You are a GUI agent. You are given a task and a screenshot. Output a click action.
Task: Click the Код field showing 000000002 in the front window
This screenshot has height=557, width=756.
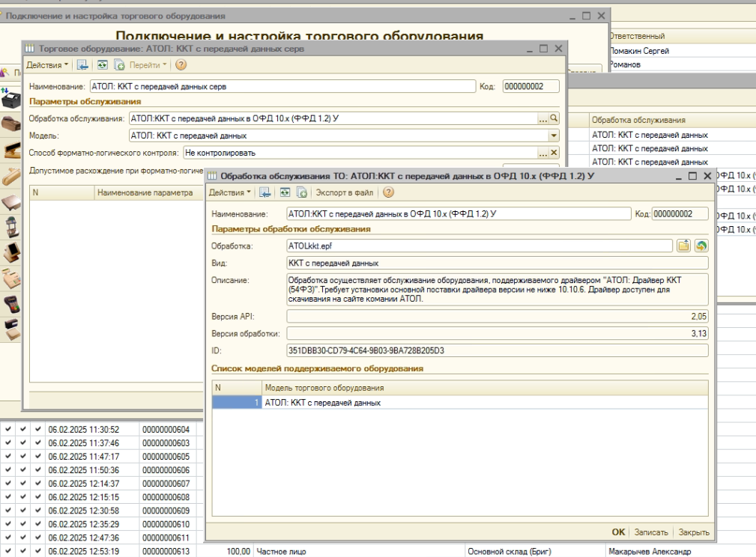[x=680, y=214]
